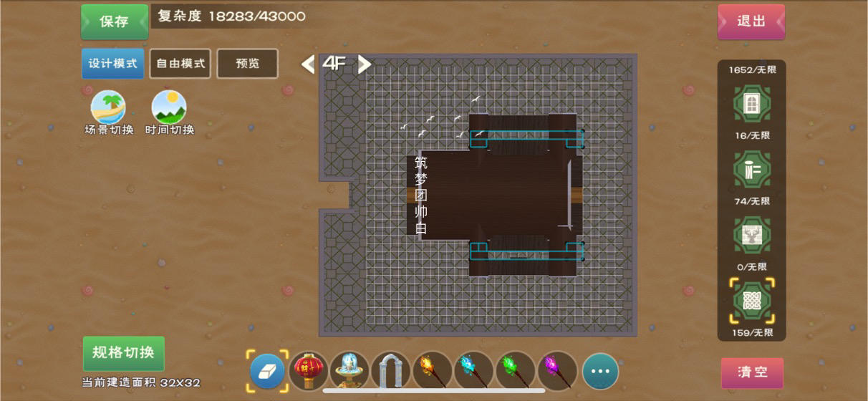Open the pillar category icon
Screen dimensions: 868x401
coord(751,170)
